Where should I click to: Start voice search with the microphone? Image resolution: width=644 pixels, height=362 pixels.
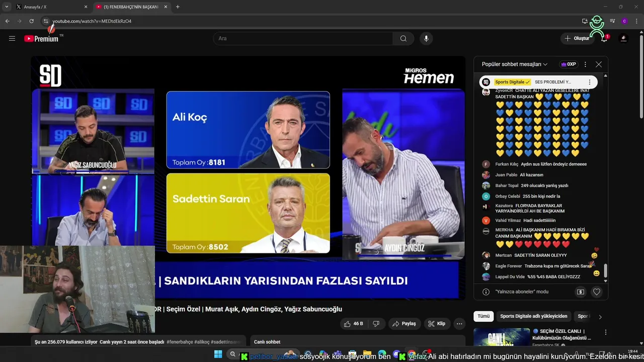(426, 39)
